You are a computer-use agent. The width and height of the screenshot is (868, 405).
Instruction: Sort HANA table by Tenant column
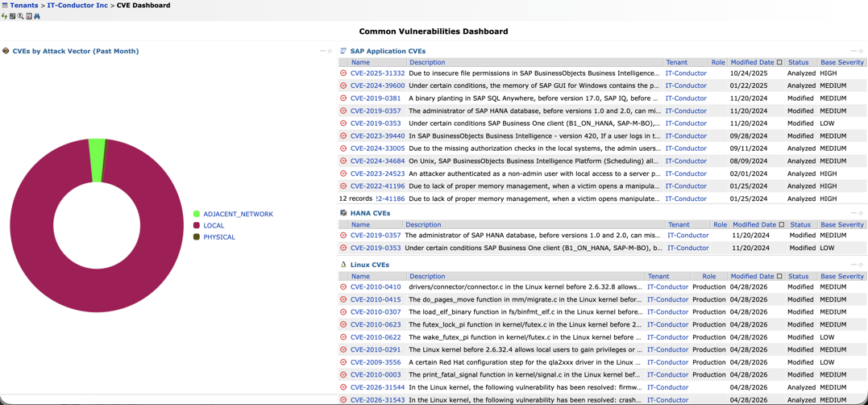679,225
